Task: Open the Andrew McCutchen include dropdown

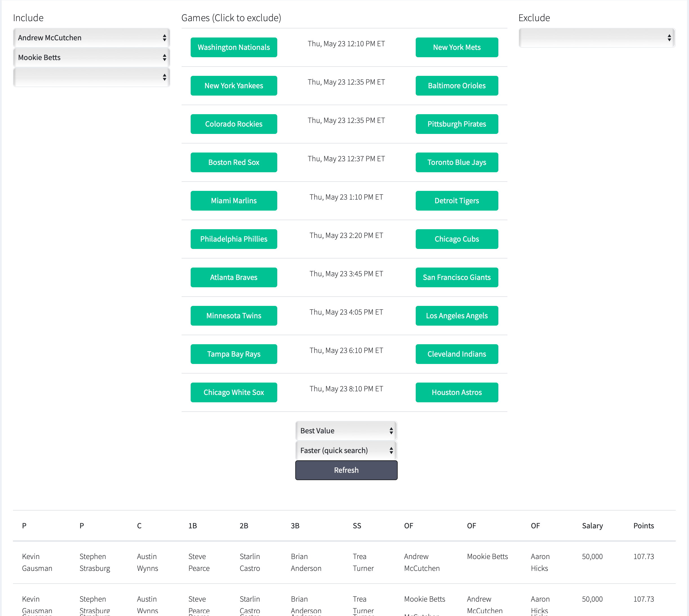Action: (x=91, y=37)
